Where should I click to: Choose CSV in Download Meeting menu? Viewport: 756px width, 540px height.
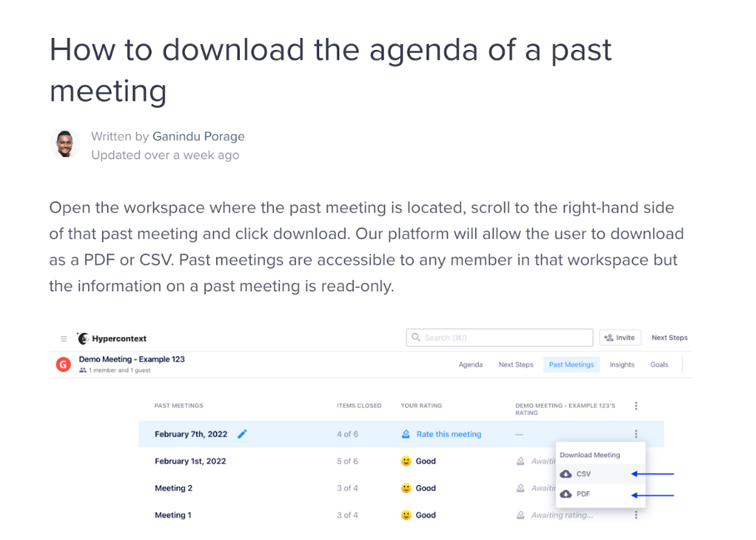pos(600,474)
